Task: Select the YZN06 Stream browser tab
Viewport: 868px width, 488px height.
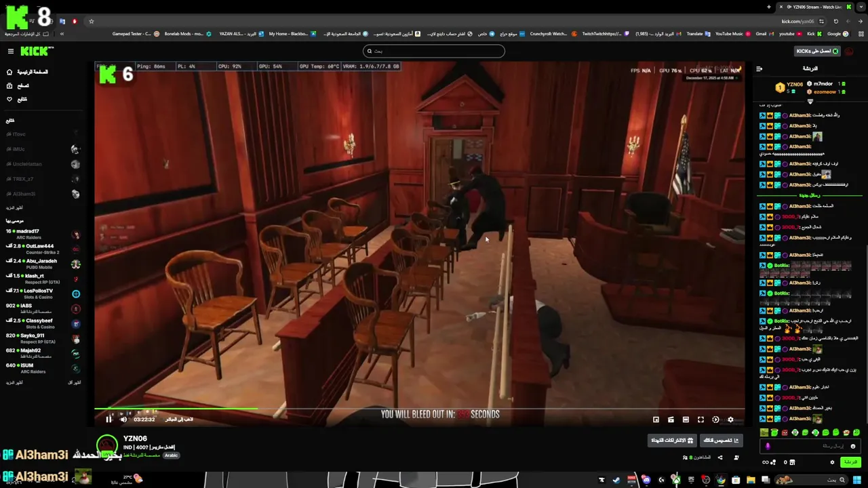Action: point(814,7)
